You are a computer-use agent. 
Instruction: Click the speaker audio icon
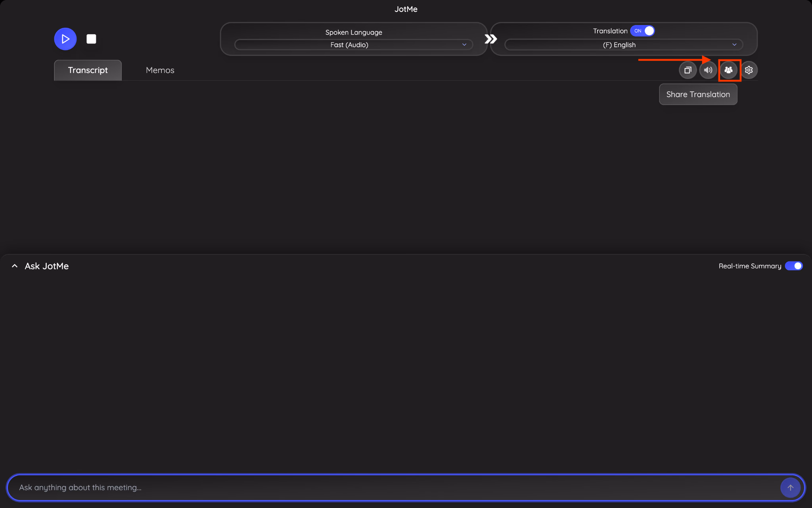point(708,70)
